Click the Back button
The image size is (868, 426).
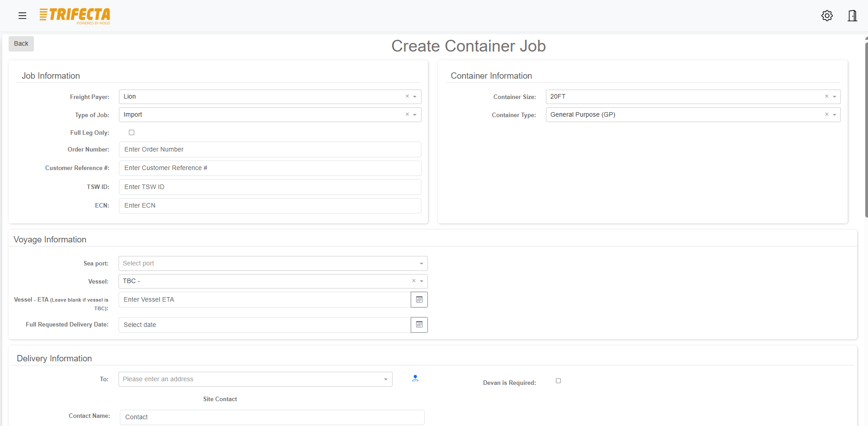tap(21, 44)
